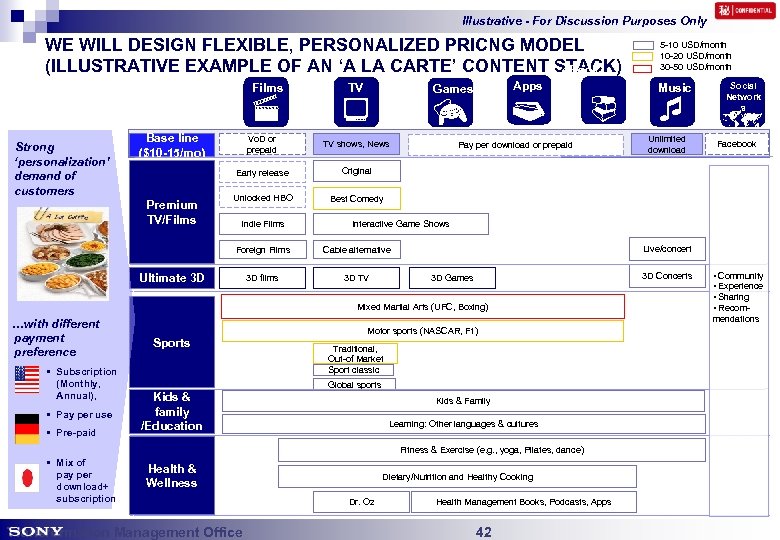Click the red 30-50 USD/month legend swatch
This screenshot has width=780, height=540.
[x=642, y=68]
